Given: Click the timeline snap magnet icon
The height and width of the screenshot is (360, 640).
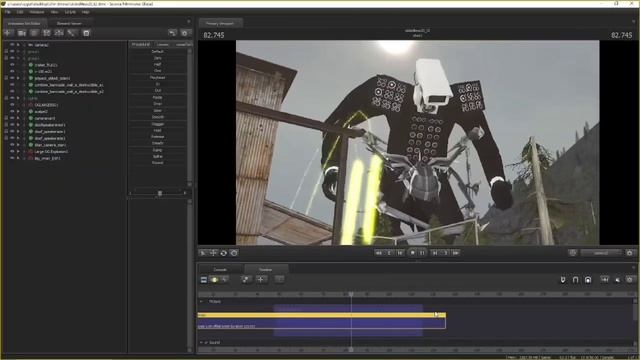Looking at the screenshot, I should click(575, 280).
